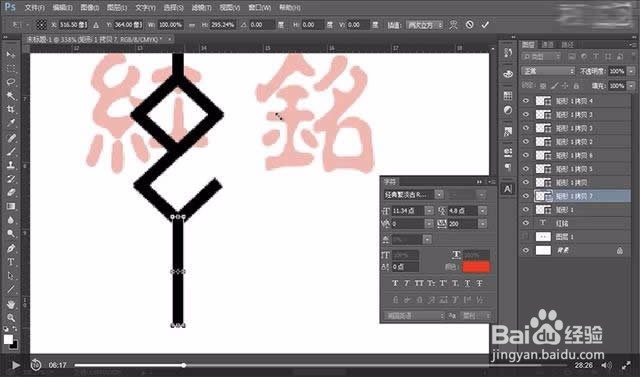Open the fill 填充 slider arrow
Viewport: 640px width, 377px height.
(x=631, y=86)
